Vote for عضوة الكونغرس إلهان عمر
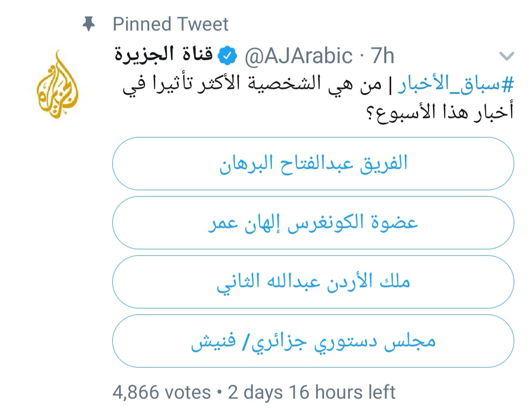The width and height of the screenshot is (532, 408). pos(312,221)
